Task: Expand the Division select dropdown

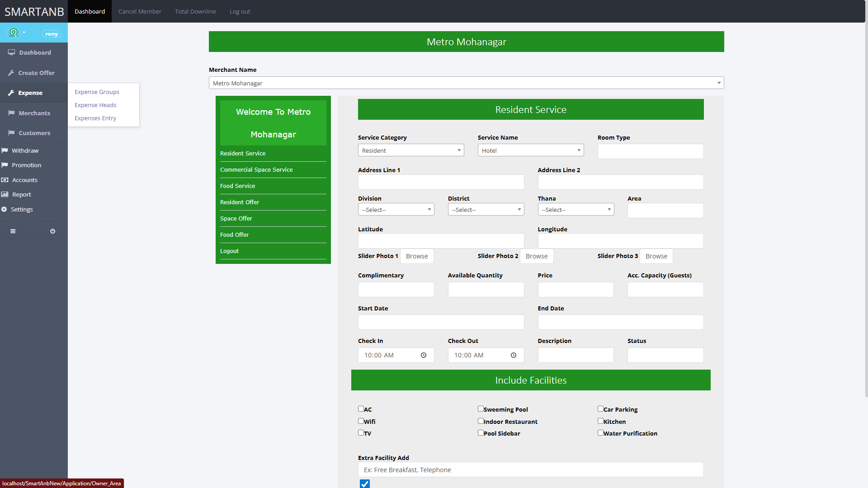Action: click(x=396, y=210)
